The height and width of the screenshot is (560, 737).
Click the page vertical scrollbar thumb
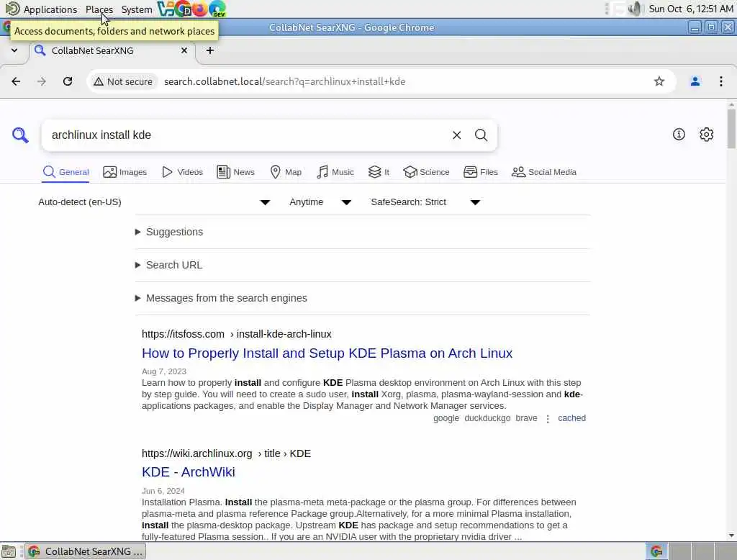point(731,128)
